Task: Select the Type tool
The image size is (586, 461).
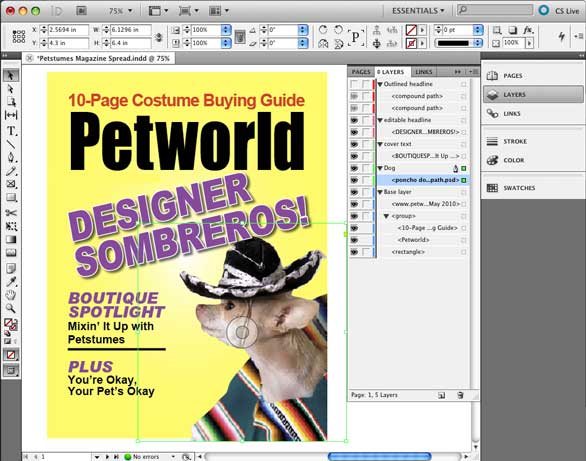Action: tap(11, 131)
